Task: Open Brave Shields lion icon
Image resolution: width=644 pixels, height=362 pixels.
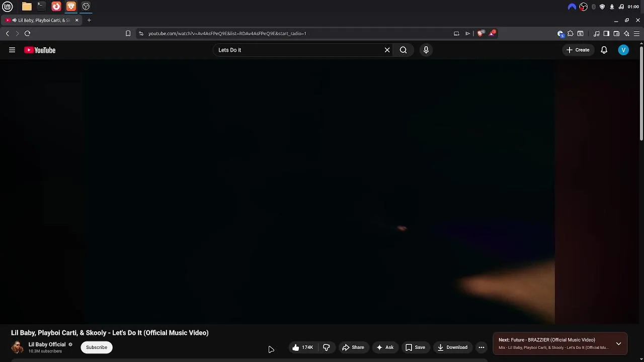Action: click(x=480, y=33)
